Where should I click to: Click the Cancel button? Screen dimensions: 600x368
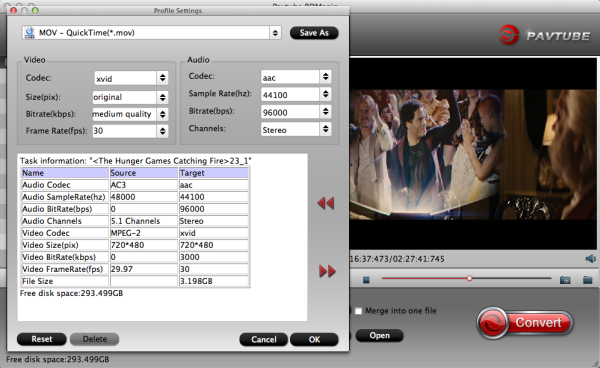click(264, 340)
